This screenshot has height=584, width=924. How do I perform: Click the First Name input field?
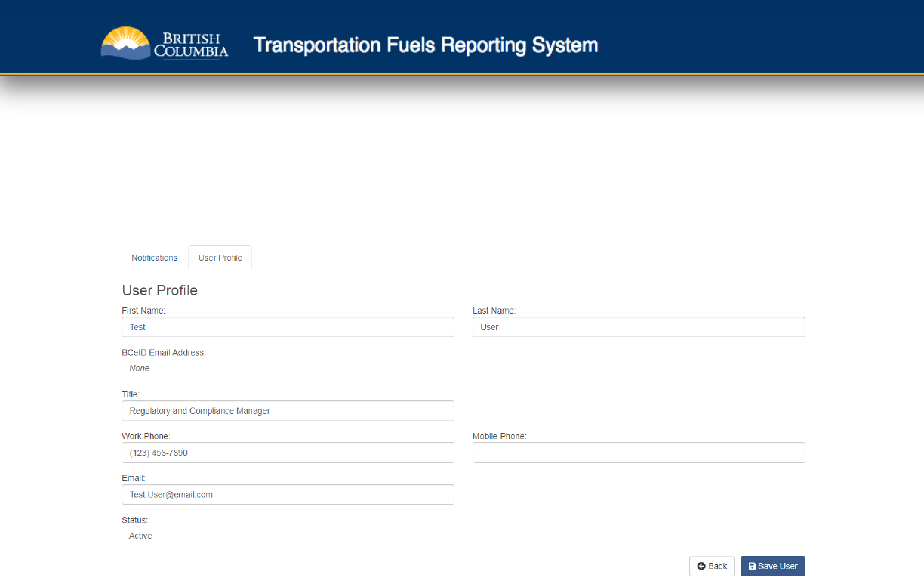pos(288,326)
